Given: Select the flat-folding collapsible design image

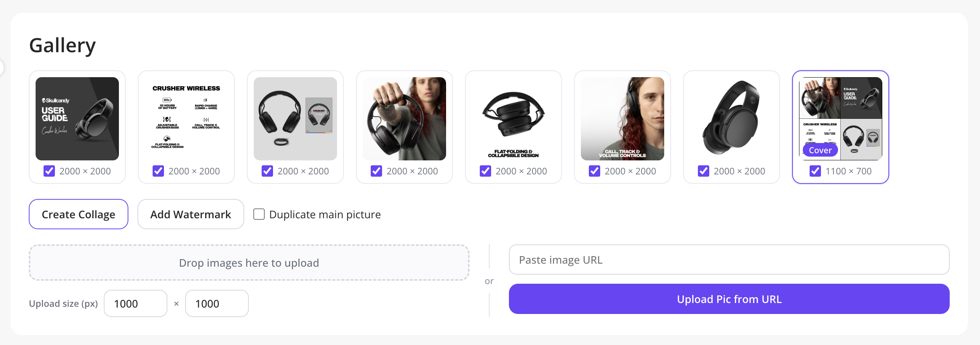Looking at the screenshot, I should pyautogui.click(x=513, y=118).
